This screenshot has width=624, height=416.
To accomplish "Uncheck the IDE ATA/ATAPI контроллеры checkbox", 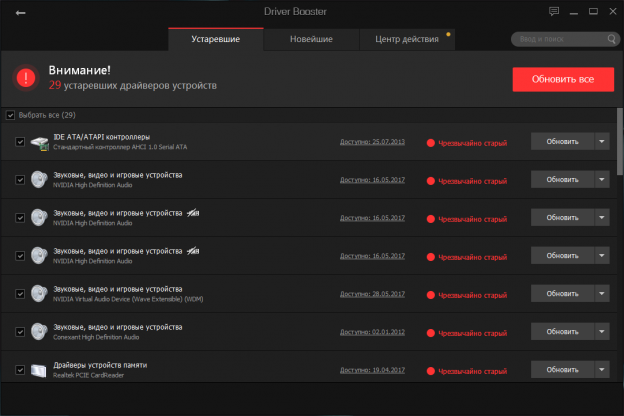I will tap(20, 142).
